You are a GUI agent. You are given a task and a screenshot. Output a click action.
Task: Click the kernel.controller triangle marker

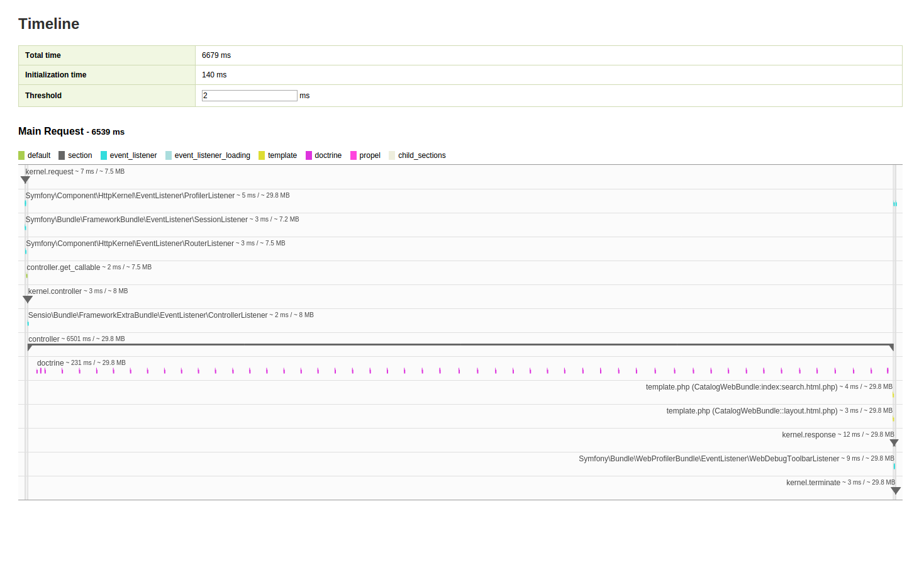[28, 300]
